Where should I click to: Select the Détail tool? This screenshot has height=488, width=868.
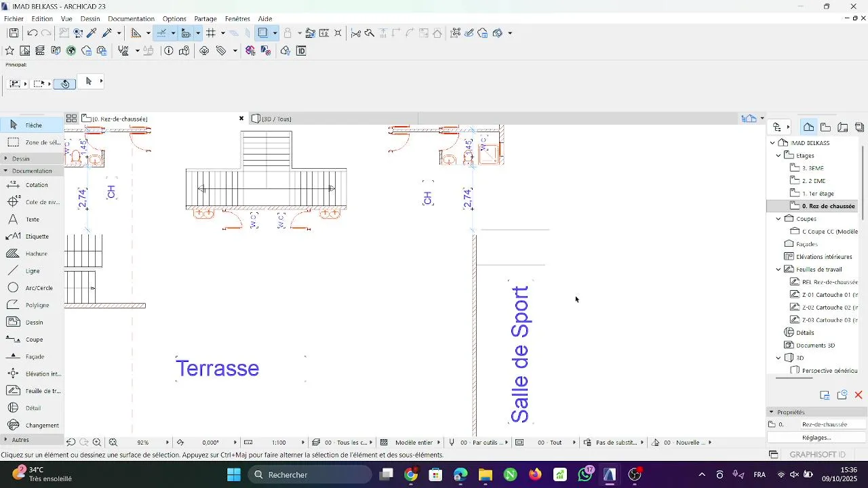(32, 408)
